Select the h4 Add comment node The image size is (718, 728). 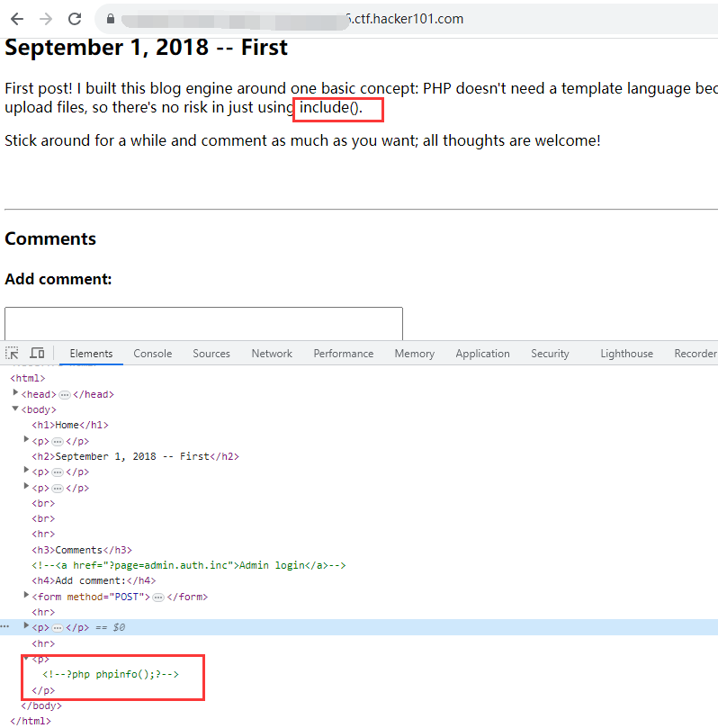tap(94, 580)
